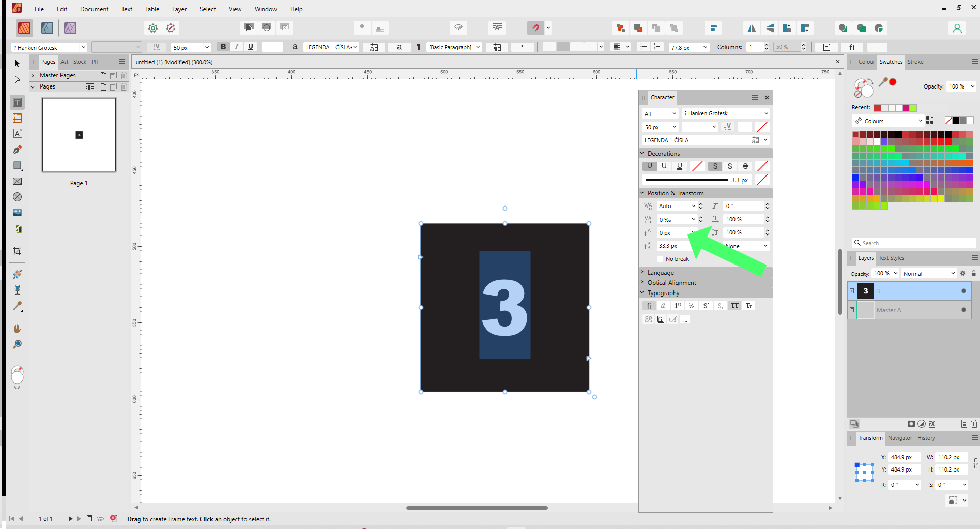Screen dimensions: 980x529
Task: Open layer blend mode Normal dropdown
Action: pyautogui.click(x=929, y=273)
